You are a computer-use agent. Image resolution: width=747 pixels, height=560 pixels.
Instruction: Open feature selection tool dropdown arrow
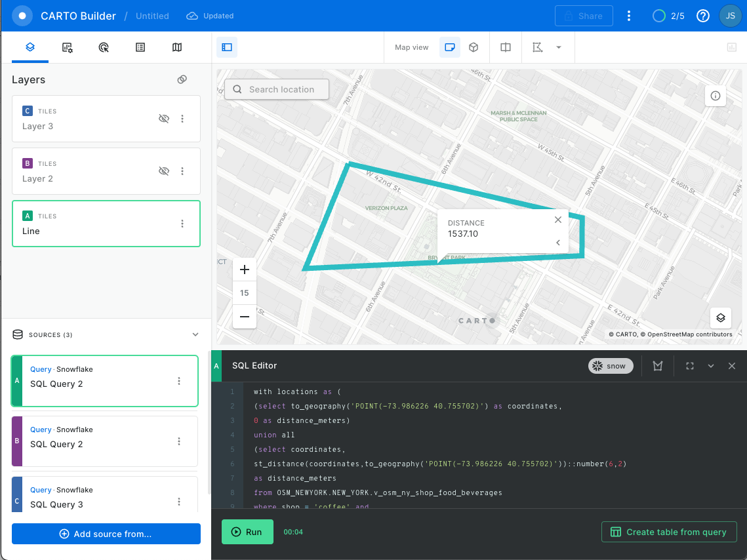pos(559,47)
